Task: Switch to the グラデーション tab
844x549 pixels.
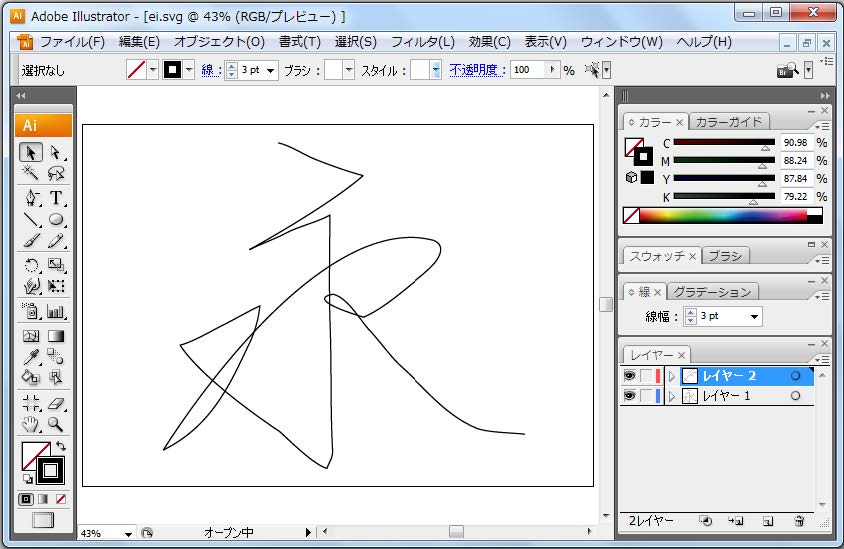Action: click(x=711, y=292)
